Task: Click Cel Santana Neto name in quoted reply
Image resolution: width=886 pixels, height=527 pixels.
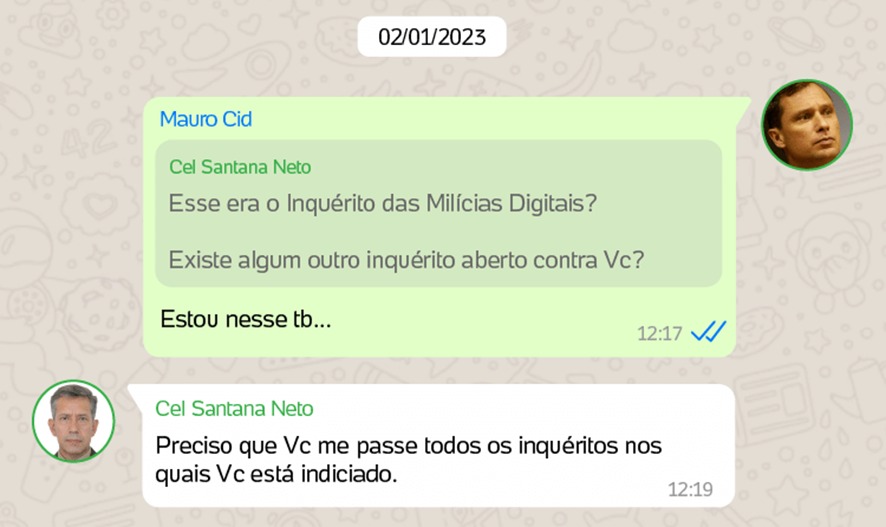Action: point(240,167)
